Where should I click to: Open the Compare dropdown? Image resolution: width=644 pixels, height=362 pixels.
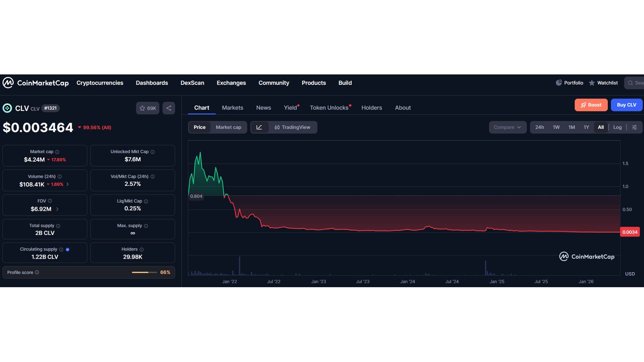point(508,127)
